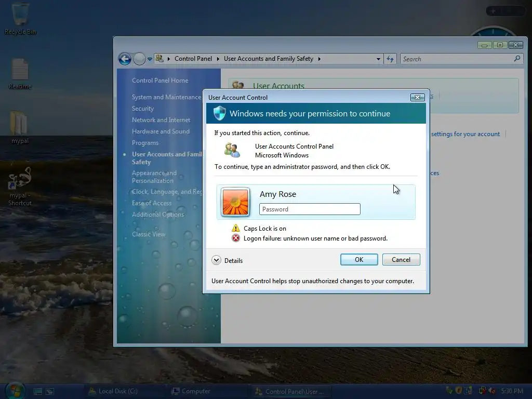Go back using the Control Panel back arrow

pos(125,59)
